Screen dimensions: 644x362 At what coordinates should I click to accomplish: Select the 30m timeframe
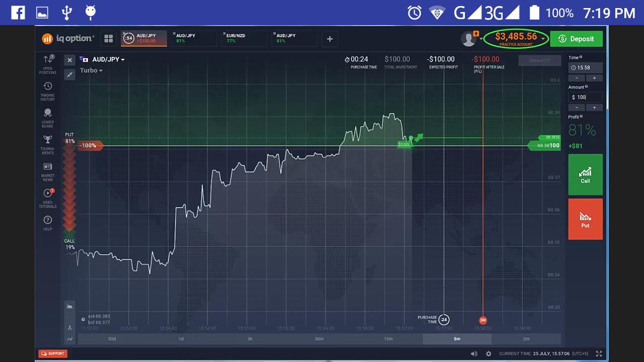(x=319, y=339)
